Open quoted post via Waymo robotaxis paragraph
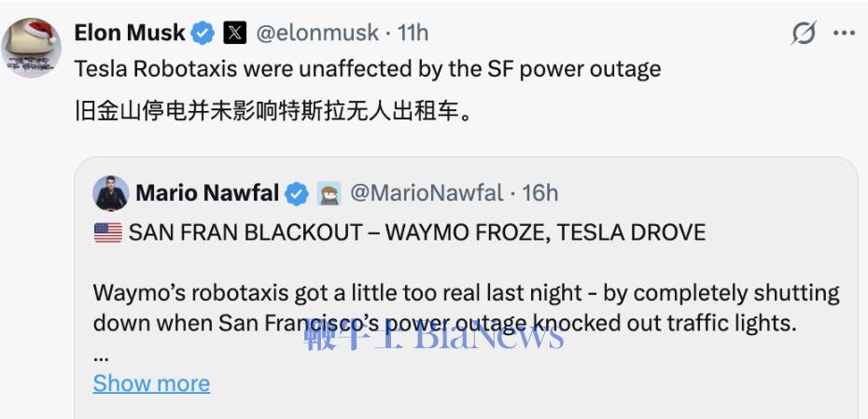868x419 pixels. click(x=466, y=307)
